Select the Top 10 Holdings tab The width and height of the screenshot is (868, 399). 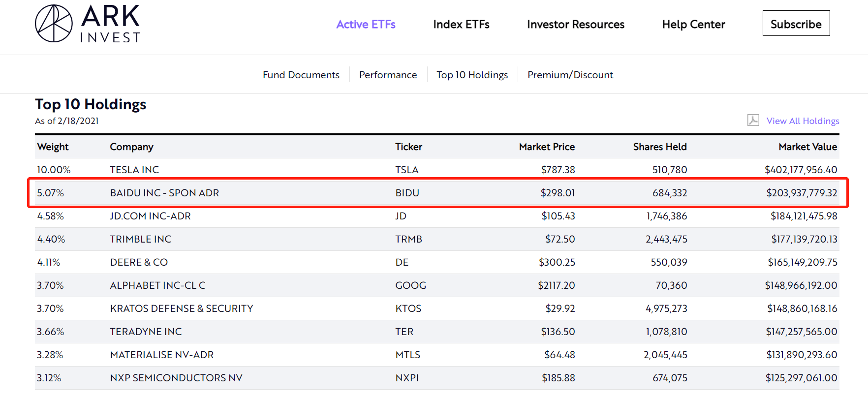tap(472, 75)
